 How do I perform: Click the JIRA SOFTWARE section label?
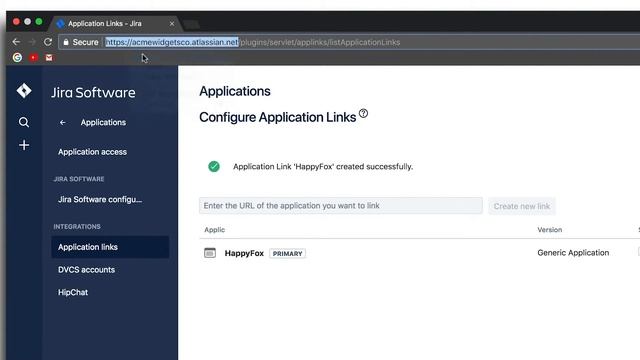pyautogui.click(x=79, y=179)
